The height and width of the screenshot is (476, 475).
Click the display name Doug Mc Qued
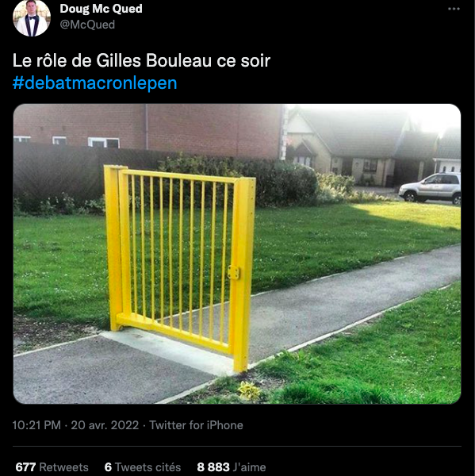pos(101,9)
